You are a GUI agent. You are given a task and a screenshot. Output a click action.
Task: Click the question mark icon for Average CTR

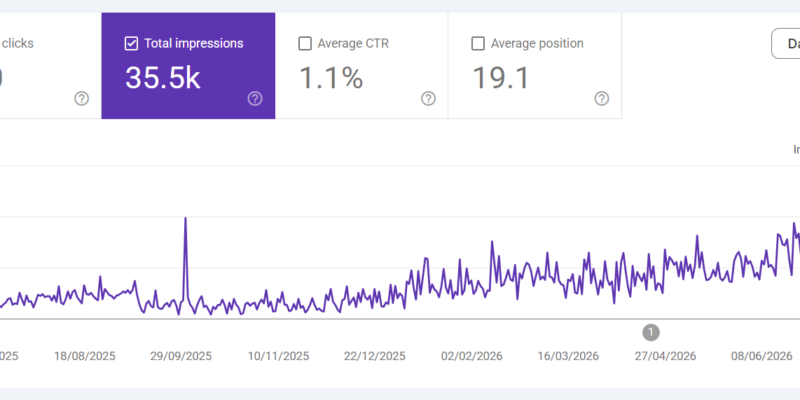[429, 98]
